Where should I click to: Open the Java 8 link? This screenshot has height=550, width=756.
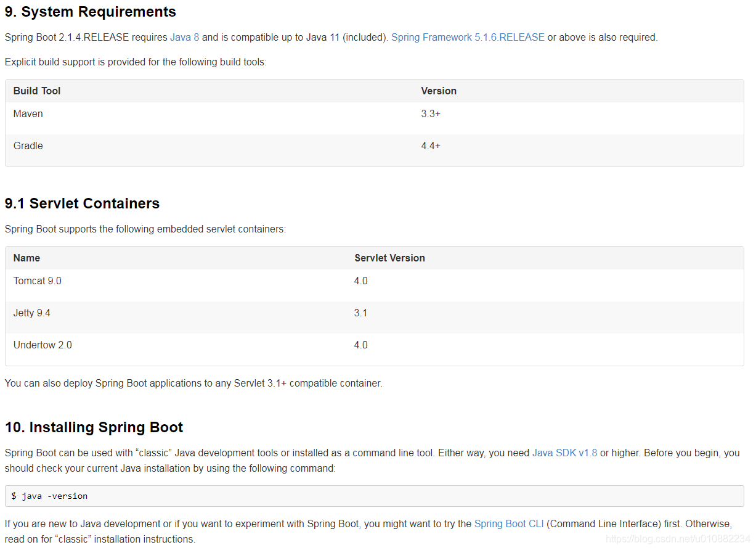[184, 37]
